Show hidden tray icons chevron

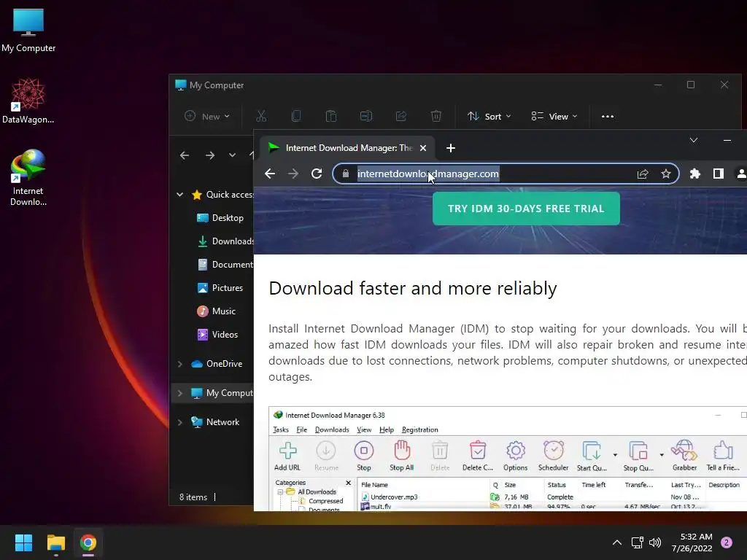click(x=617, y=542)
